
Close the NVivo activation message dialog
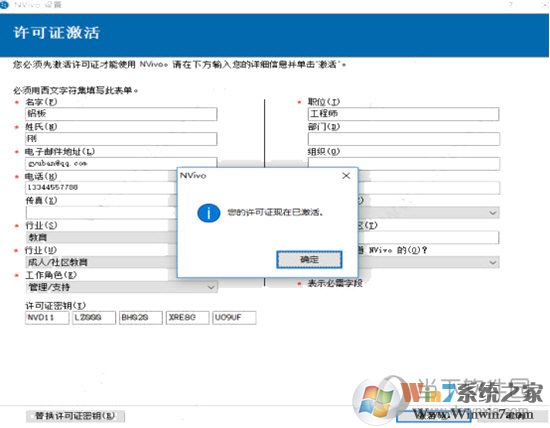coord(346,175)
